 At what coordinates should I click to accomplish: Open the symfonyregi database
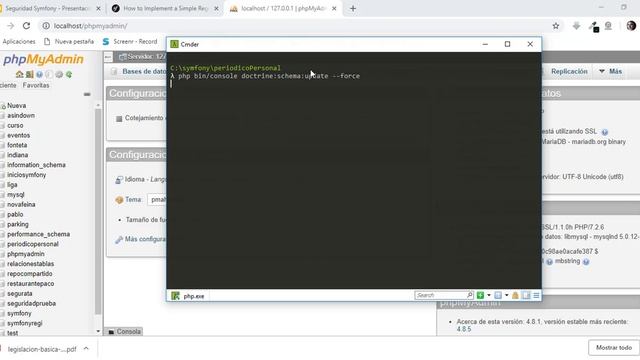(x=24, y=323)
